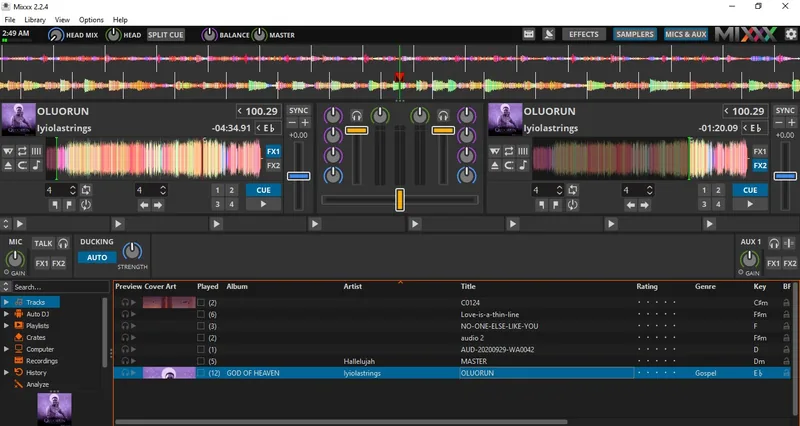
Task: Hide the SAMPLERS section
Action: tap(635, 34)
